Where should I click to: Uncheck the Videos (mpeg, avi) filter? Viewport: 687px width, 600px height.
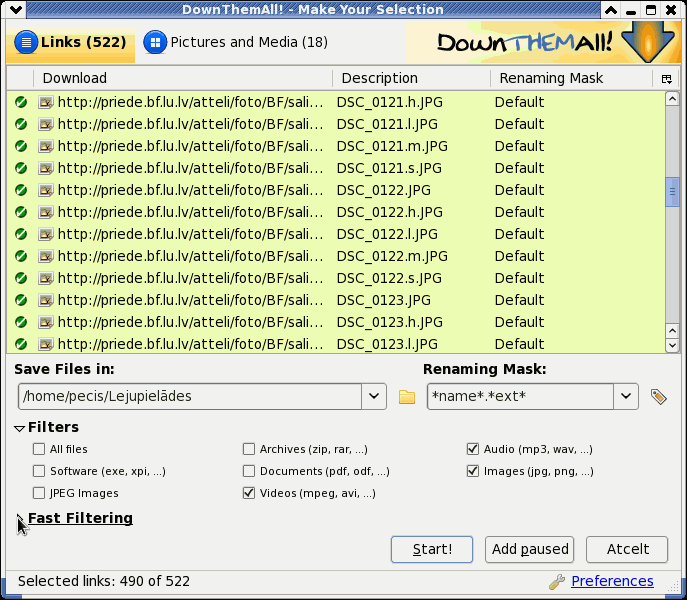(249, 493)
